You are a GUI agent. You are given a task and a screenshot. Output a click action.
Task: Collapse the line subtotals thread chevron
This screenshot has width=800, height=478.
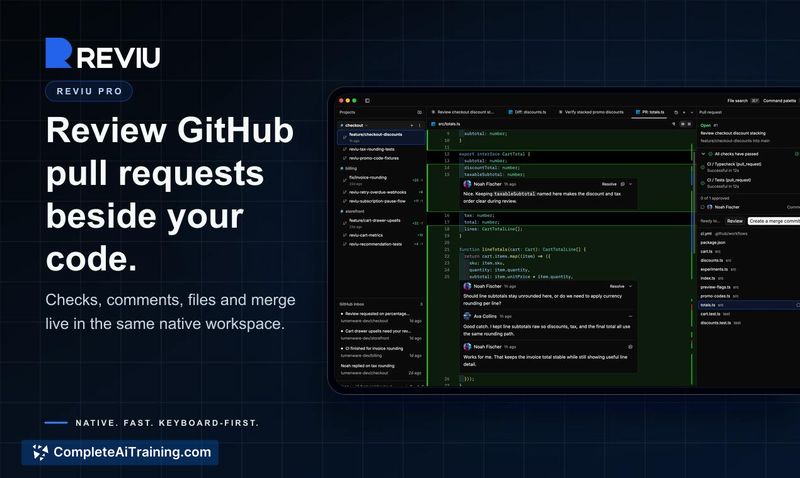(631, 286)
